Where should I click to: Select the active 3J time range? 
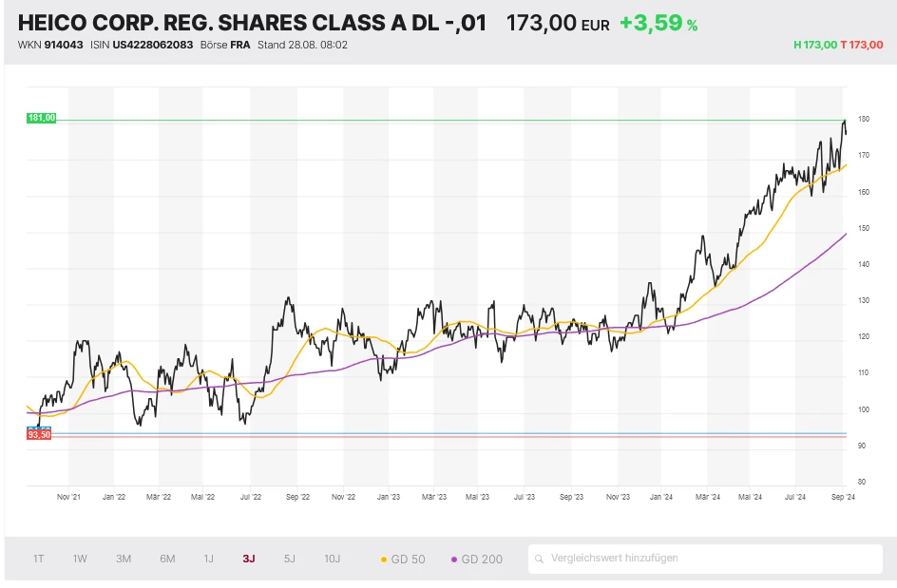click(249, 559)
